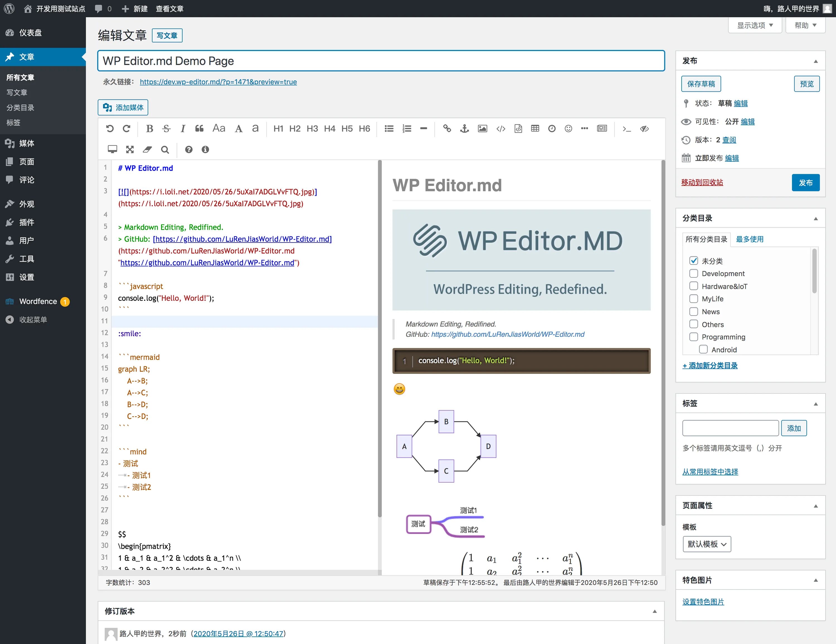Check the News category checkbox
The width and height of the screenshot is (836, 644).
tap(693, 311)
